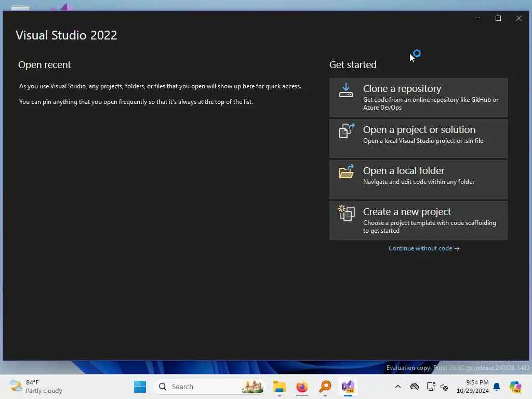Click the 'You can pin anything' sentence
532x399 pixels.
(x=136, y=102)
